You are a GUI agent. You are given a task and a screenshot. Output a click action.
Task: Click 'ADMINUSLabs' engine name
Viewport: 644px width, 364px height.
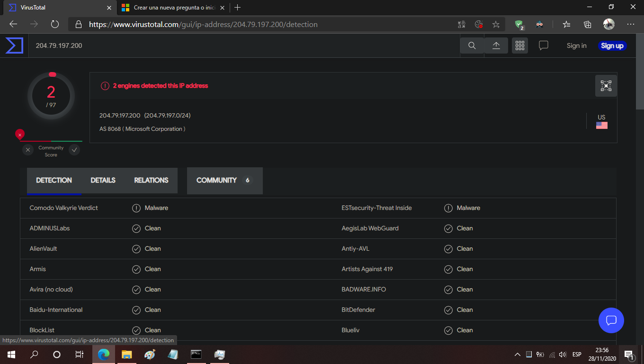[50, 228]
